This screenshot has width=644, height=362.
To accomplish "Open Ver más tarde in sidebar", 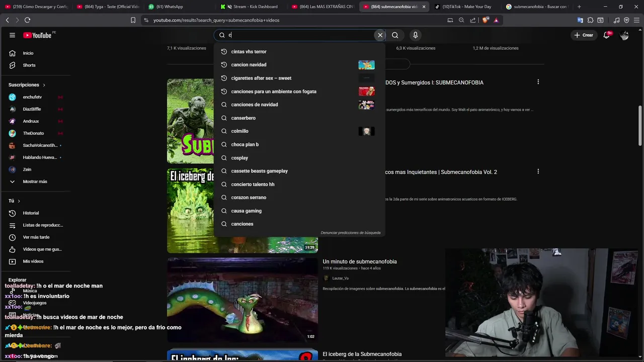I will click(x=35, y=237).
